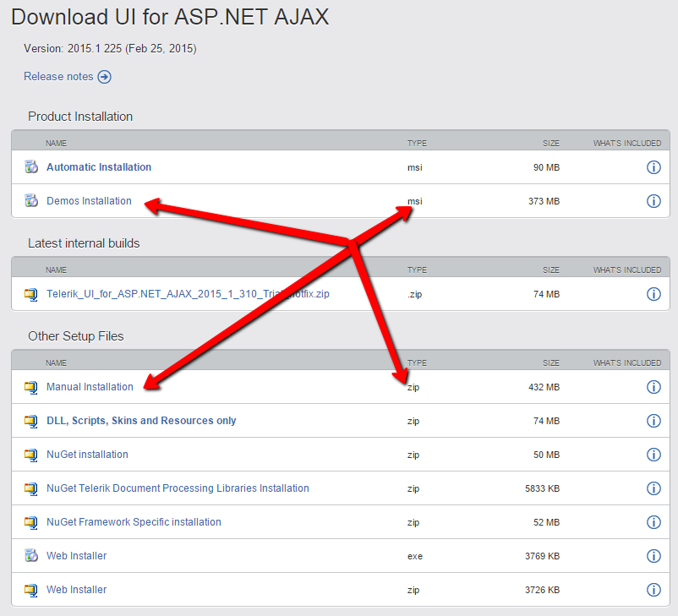This screenshot has width=678, height=616.
Task: Click info icon for 74 MB hotfix zip
Action: (x=653, y=294)
